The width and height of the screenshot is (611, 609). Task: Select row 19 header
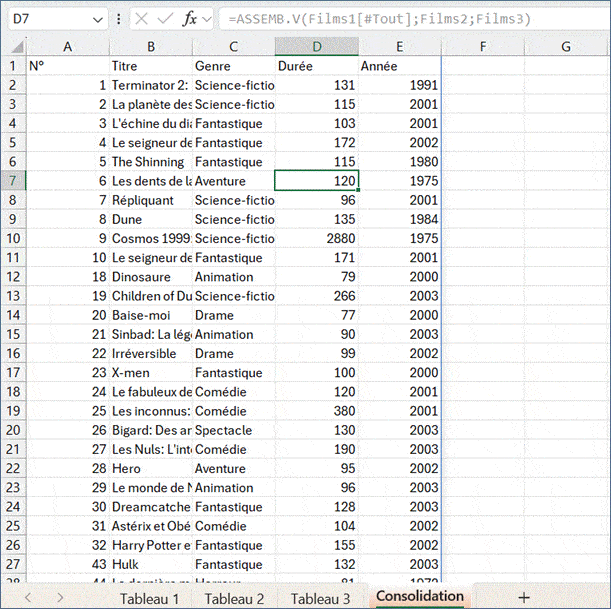point(13,411)
